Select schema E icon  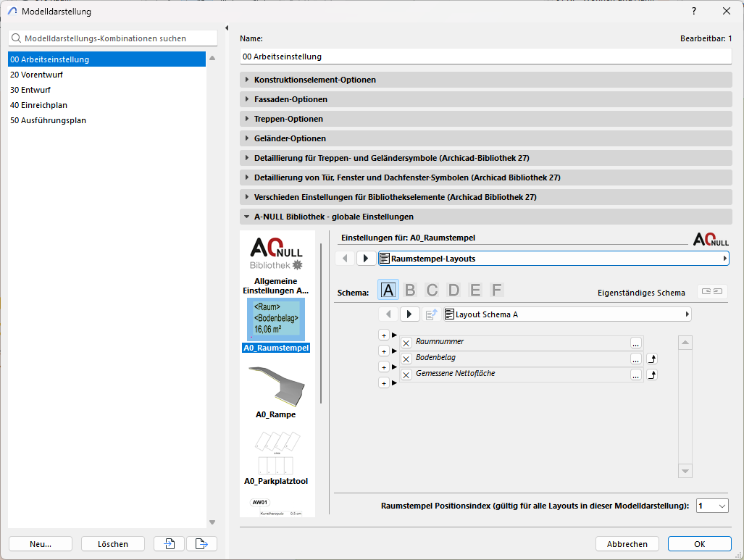click(475, 290)
